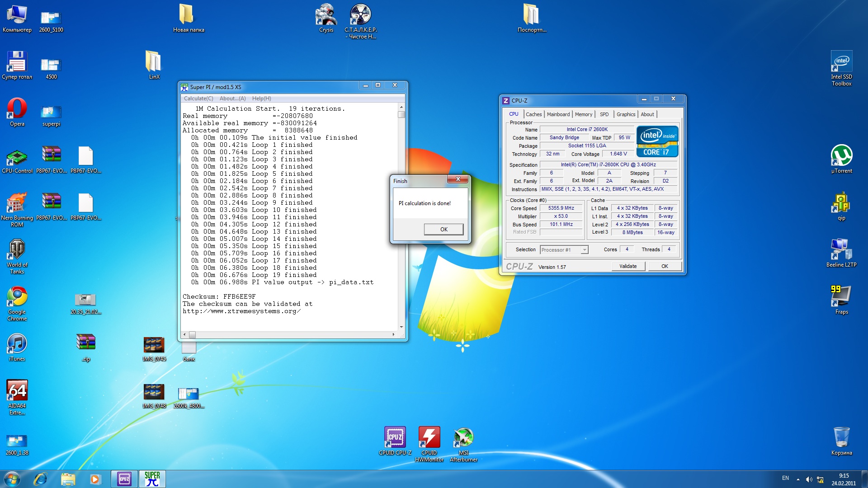Click the Validate button in CPU-Z
This screenshot has height=488, width=868.
[627, 266]
